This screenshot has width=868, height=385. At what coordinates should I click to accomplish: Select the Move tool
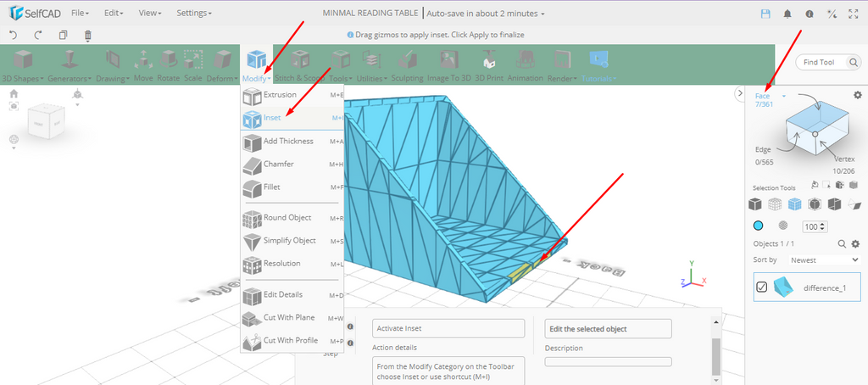[143, 65]
